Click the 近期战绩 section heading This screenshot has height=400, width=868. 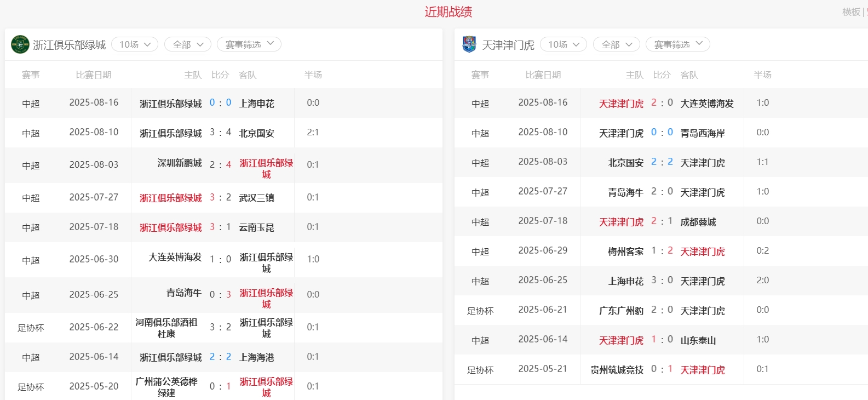point(448,12)
